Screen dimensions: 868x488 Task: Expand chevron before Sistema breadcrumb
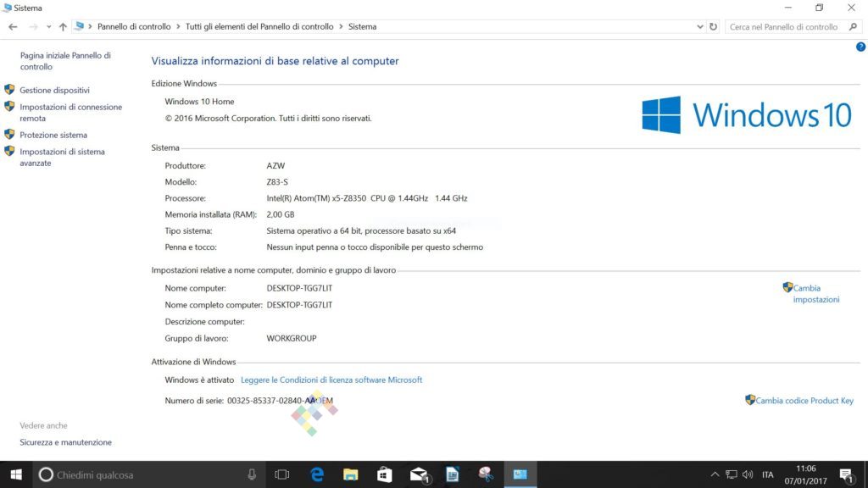(x=341, y=26)
